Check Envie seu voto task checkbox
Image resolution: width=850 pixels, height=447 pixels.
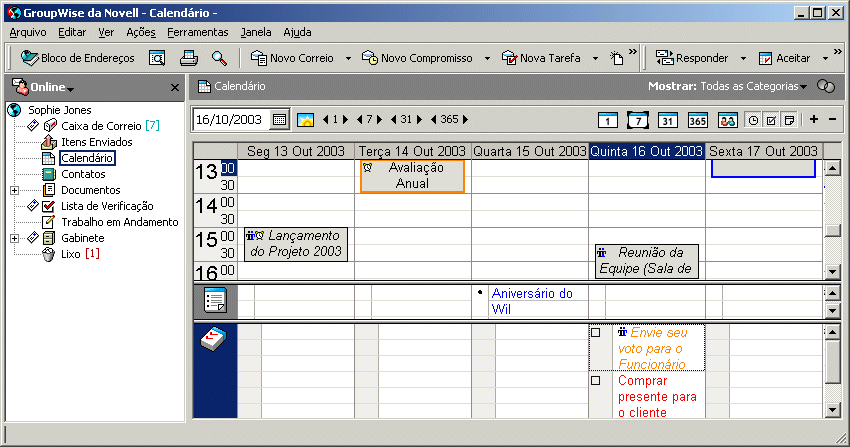[596, 333]
